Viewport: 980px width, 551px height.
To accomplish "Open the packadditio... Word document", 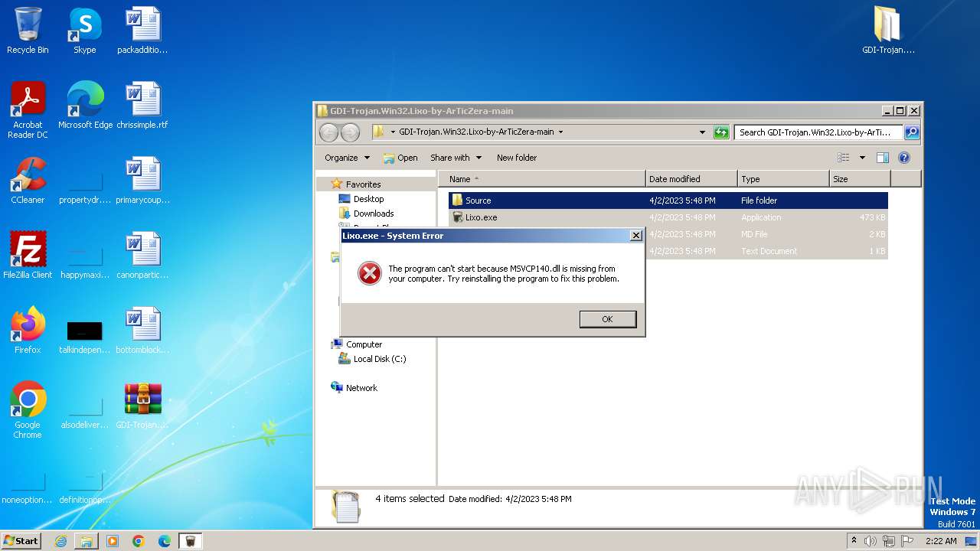I will [x=142, y=31].
